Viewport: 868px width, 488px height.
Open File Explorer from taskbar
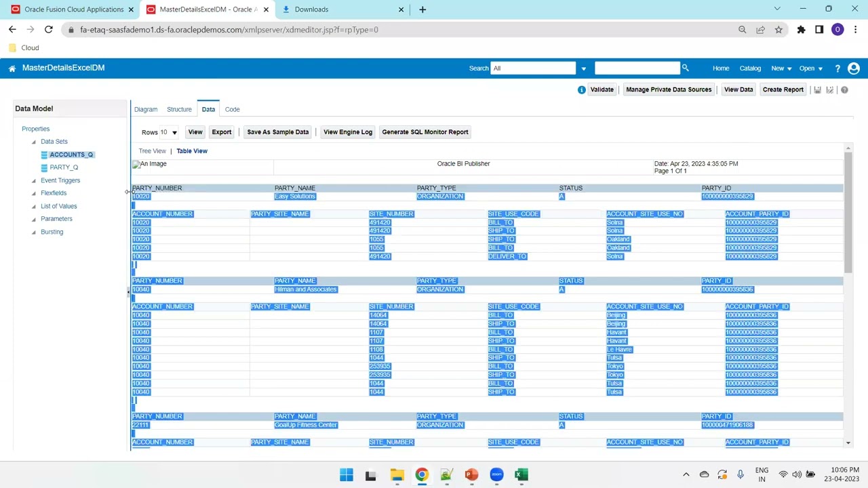tap(397, 474)
